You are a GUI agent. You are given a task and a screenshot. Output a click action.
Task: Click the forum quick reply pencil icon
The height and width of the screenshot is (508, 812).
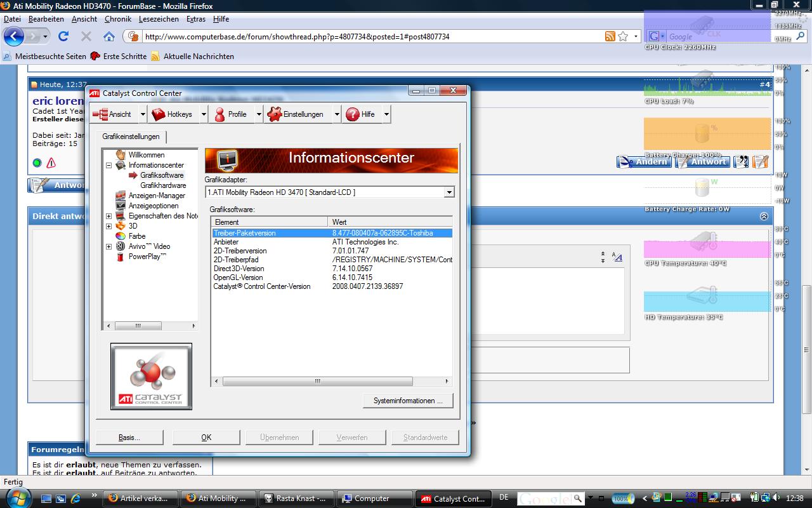click(760, 162)
